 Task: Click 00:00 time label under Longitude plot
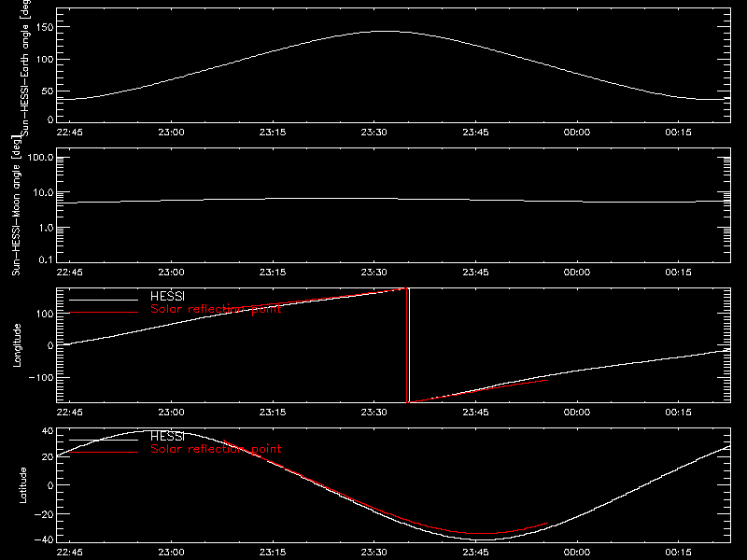coord(577,412)
